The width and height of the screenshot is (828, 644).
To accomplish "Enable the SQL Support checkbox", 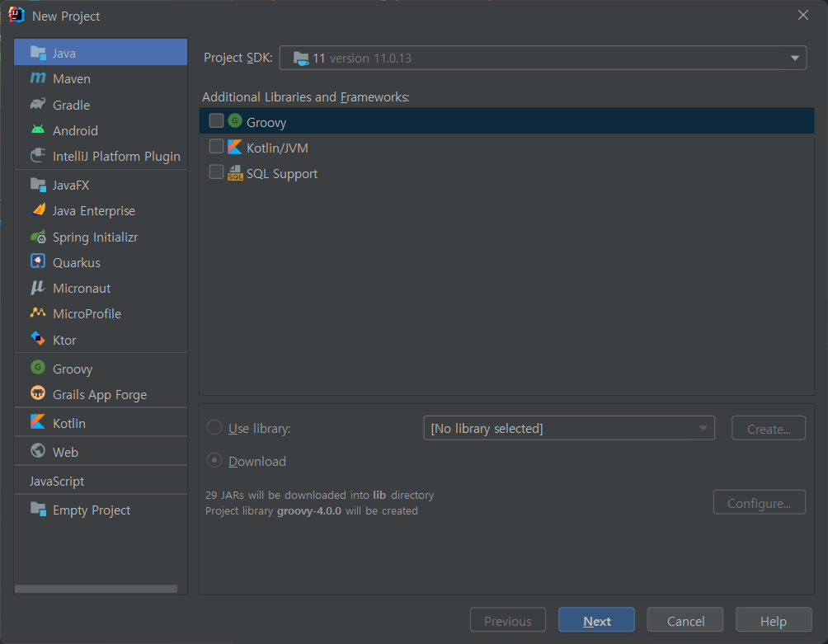I will coord(217,172).
